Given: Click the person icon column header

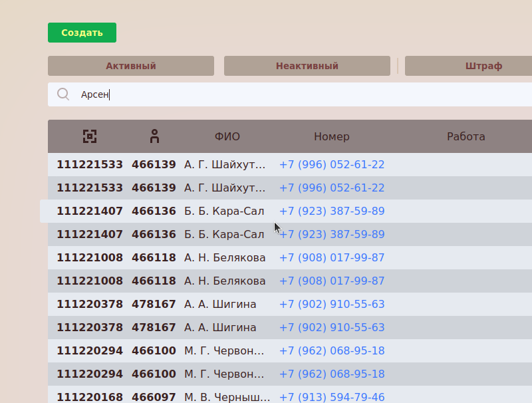Looking at the screenshot, I should (x=154, y=136).
